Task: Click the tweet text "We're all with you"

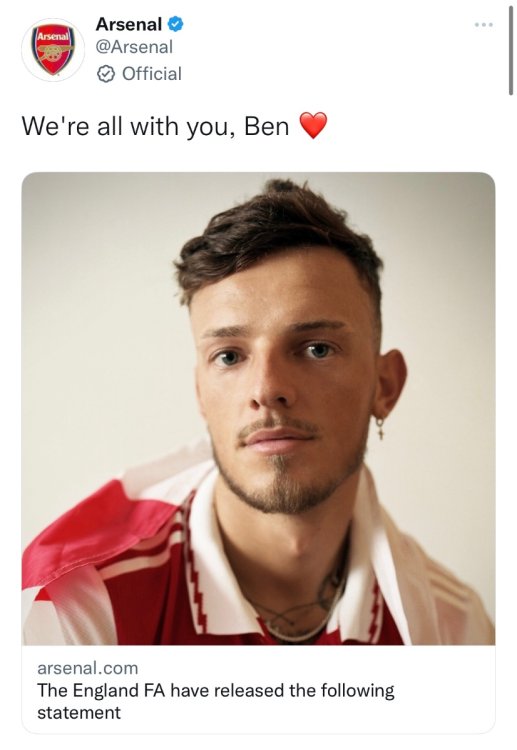Action: (125, 127)
